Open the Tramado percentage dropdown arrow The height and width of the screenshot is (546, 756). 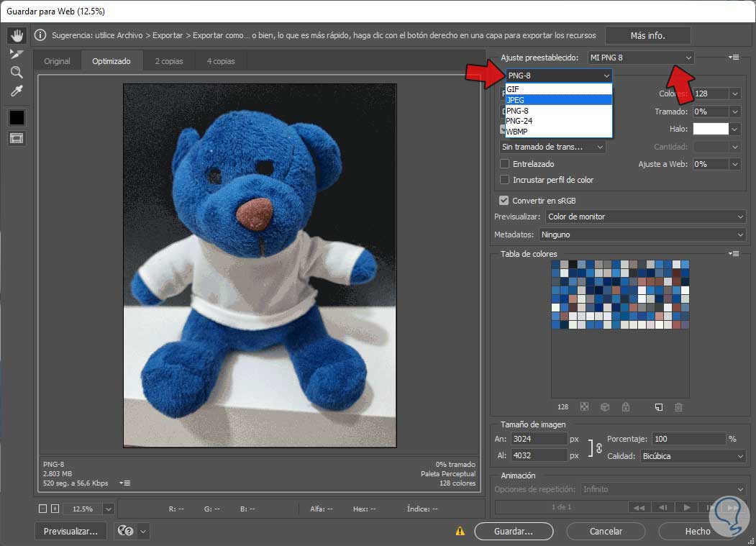pyautogui.click(x=735, y=112)
